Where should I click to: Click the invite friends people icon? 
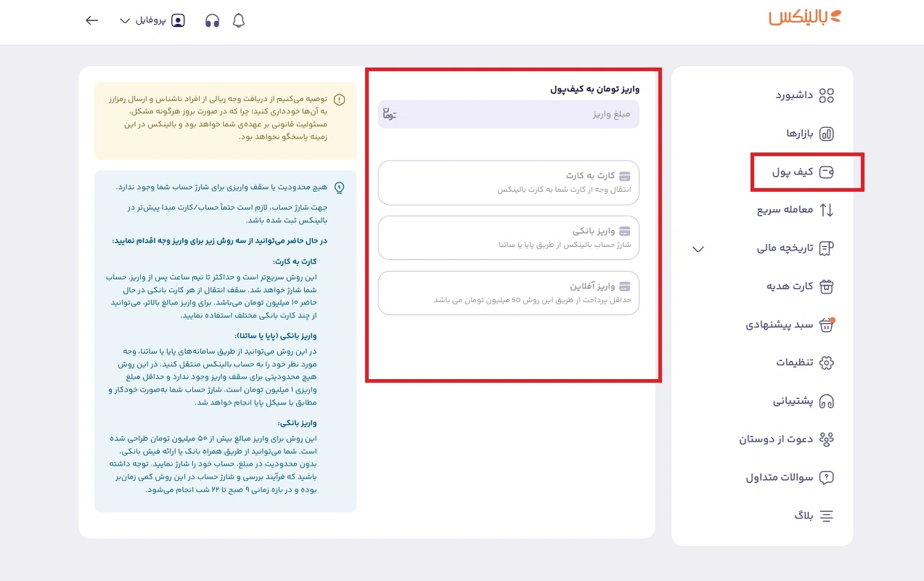click(826, 439)
